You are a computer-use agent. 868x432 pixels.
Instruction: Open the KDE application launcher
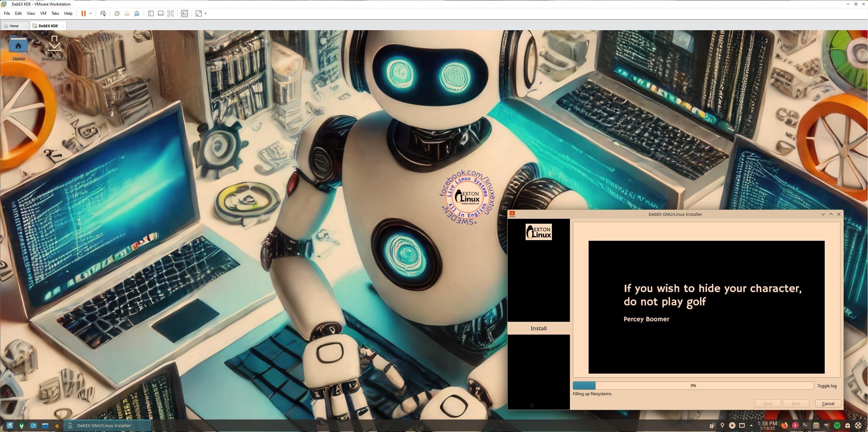point(10,425)
